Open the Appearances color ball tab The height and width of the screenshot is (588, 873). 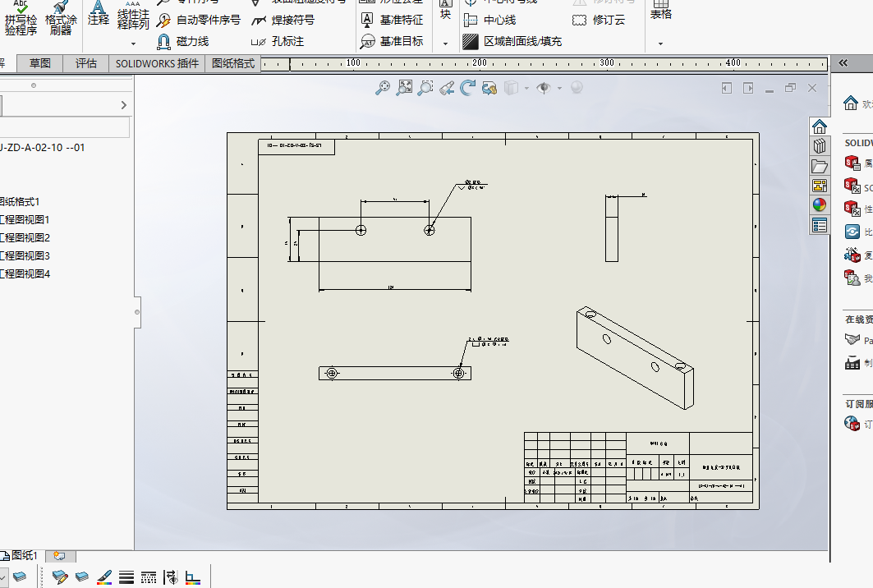tap(820, 205)
